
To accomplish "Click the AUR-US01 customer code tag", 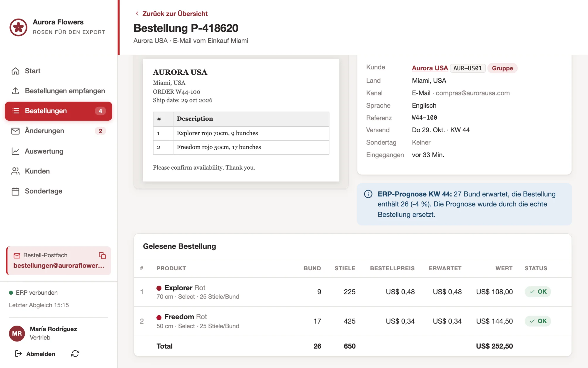I will (468, 68).
